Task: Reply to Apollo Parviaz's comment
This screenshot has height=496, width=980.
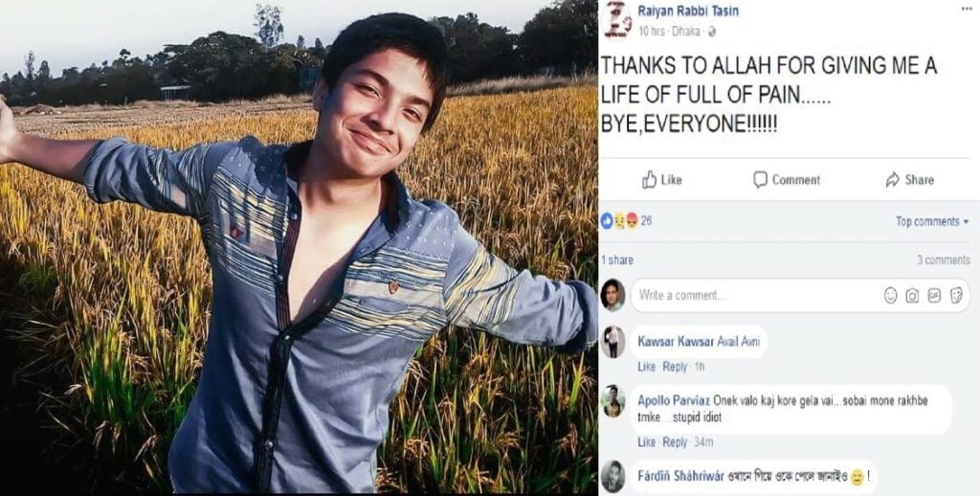Action: [675, 442]
